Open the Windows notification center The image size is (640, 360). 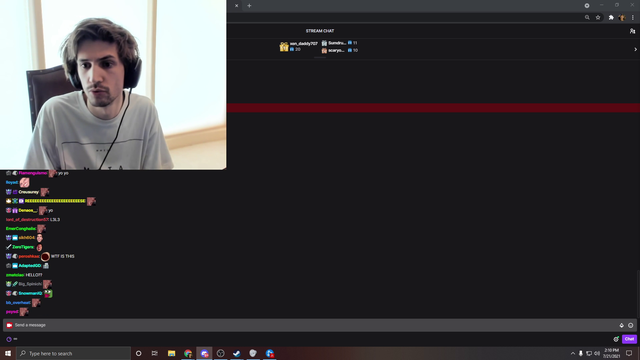(629, 353)
